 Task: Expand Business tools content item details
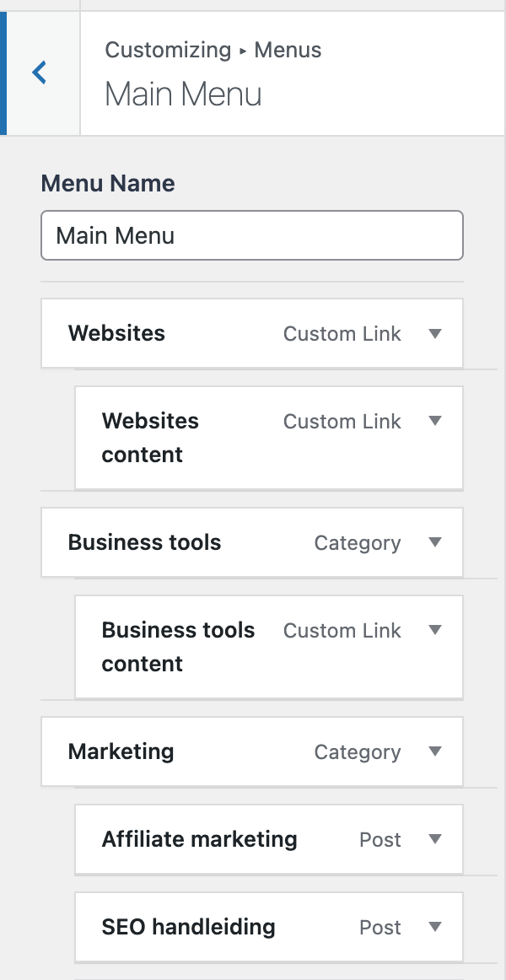pyautogui.click(x=435, y=630)
